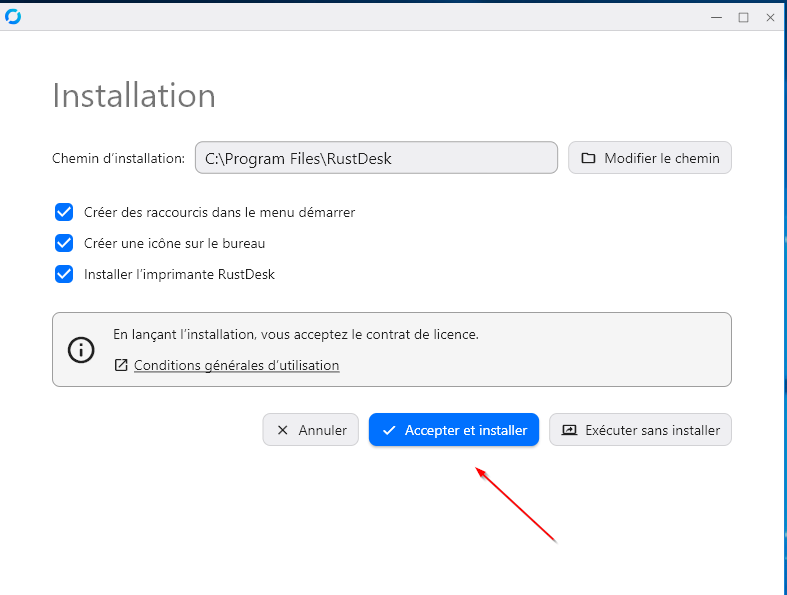787x595 pixels.
Task: Click Modifier le chemin button
Action: [649, 158]
